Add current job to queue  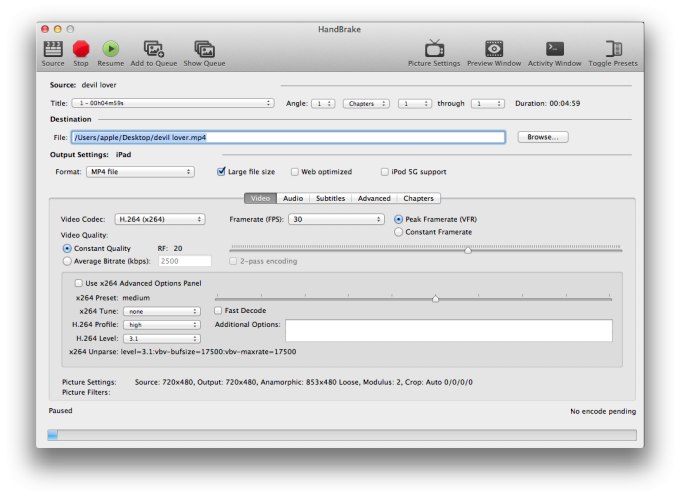pos(154,53)
